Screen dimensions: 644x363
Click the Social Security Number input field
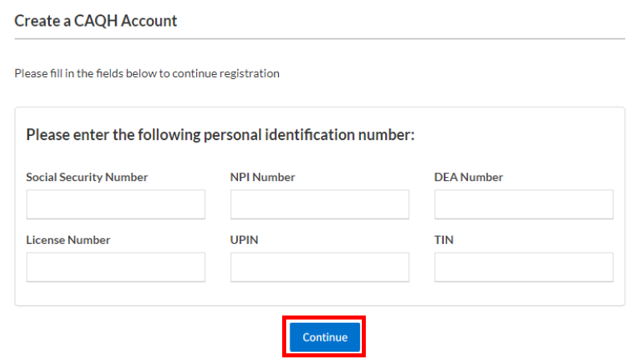pyautogui.click(x=116, y=204)
